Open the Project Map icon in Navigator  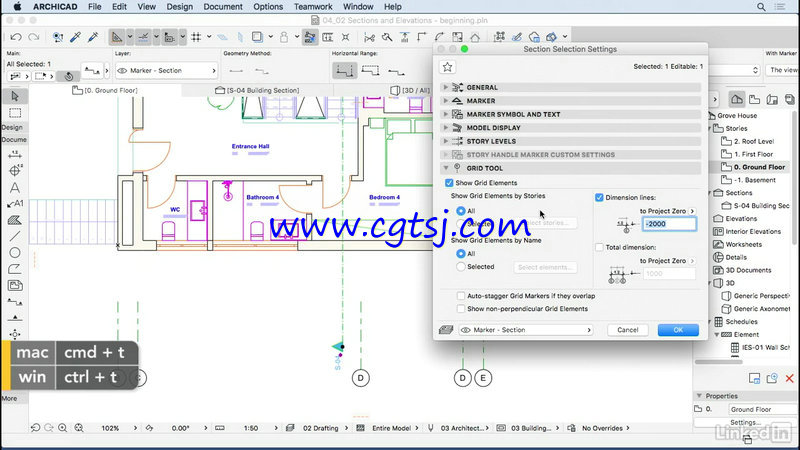coord(737,99)
